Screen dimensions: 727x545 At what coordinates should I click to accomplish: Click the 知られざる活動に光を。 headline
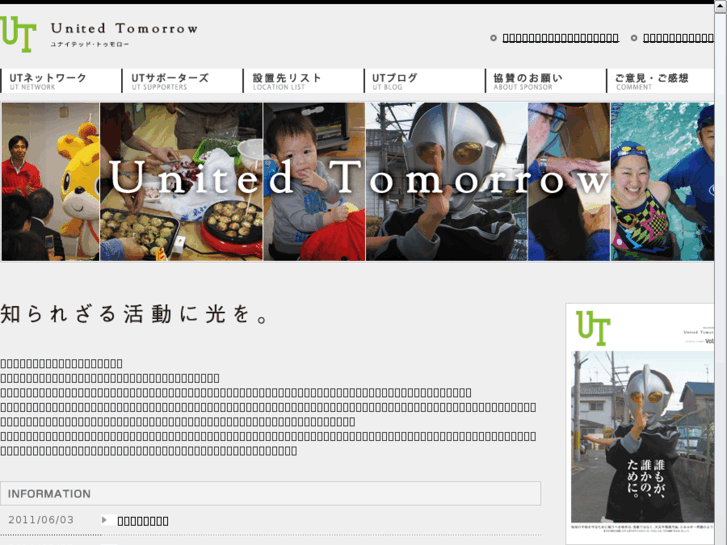[134, 314]
